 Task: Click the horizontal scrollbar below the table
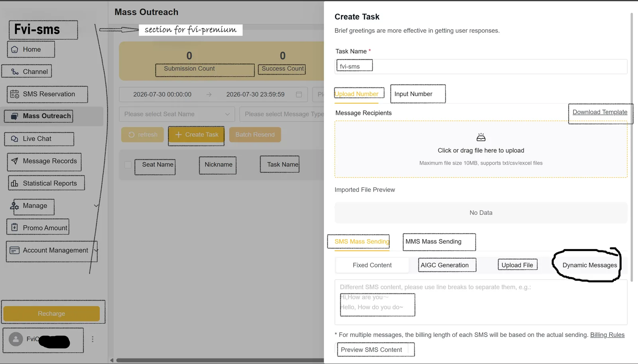point(220,360)
